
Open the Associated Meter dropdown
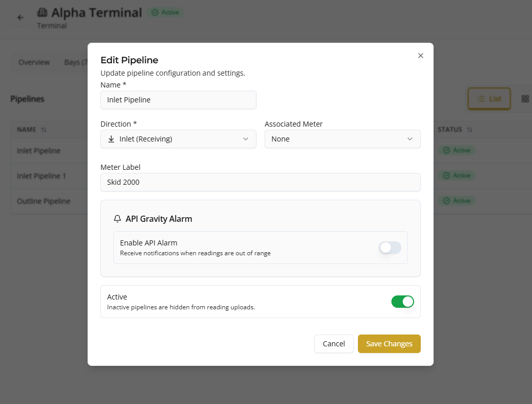[342, 139]
